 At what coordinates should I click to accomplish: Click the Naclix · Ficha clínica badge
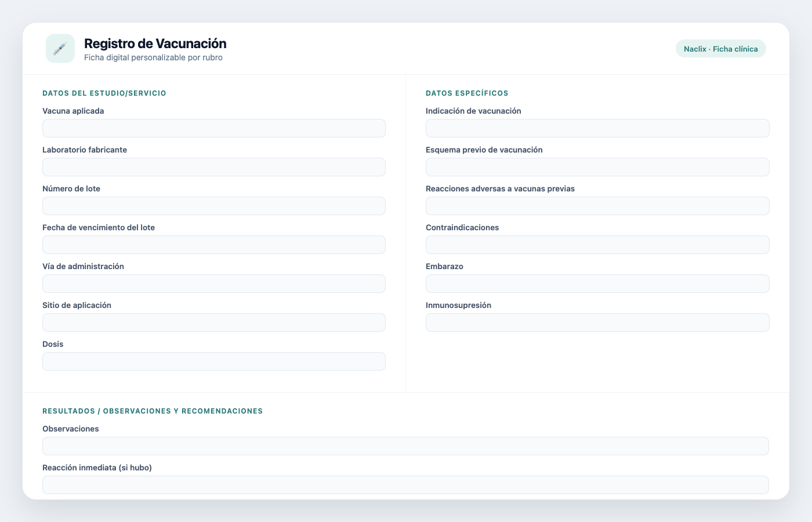tap(721, 49)
